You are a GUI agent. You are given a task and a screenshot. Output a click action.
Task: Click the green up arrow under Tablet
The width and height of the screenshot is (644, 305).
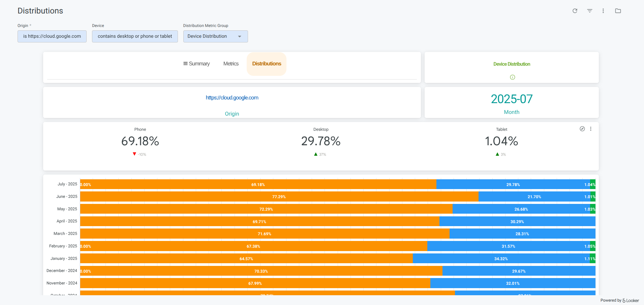[497, 154]
